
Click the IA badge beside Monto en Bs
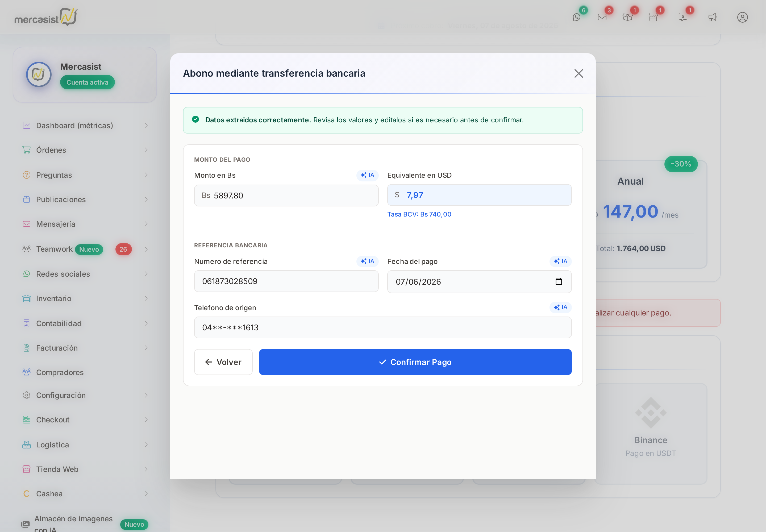pyautogui.click(x=367, y=175)
